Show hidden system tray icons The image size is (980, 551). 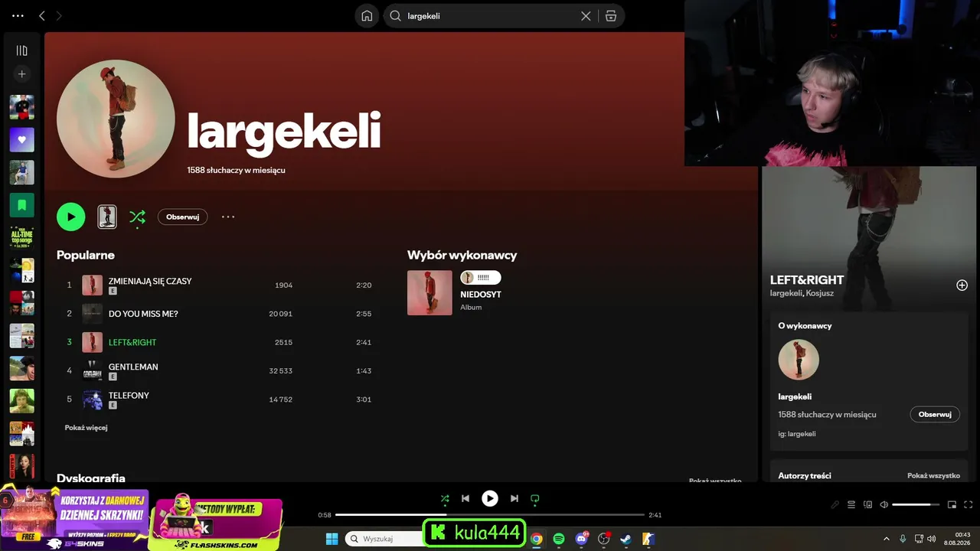point(887,539)
